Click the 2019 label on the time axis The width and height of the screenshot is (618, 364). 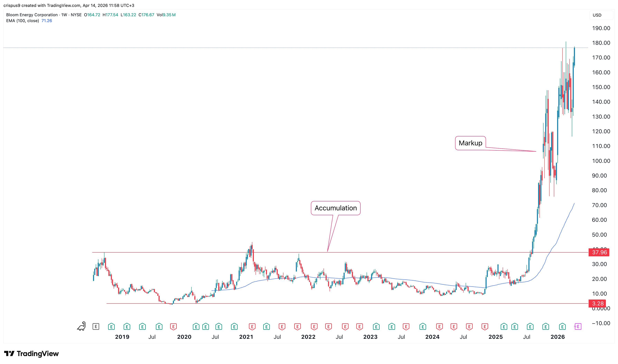[122, 337]
